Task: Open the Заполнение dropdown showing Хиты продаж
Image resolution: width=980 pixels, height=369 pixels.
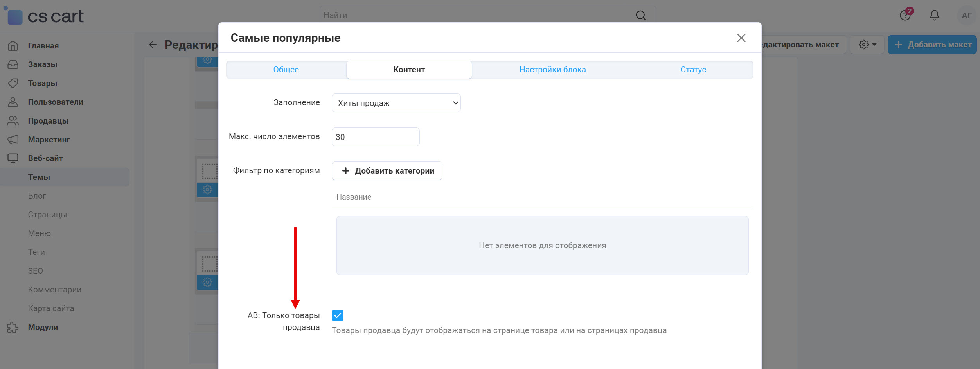Action: tap(396, 102)
